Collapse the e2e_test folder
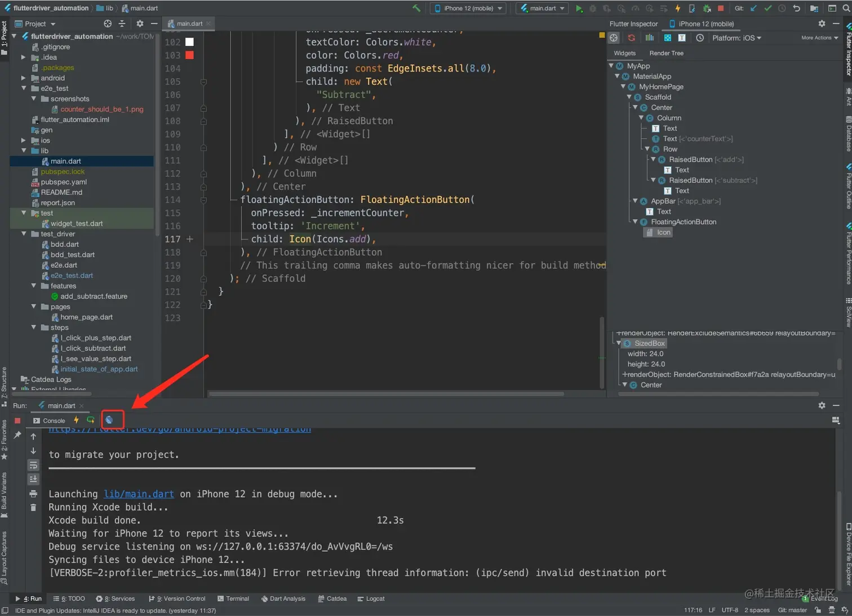This screenshot has width=852, height=616. [24, 88]
